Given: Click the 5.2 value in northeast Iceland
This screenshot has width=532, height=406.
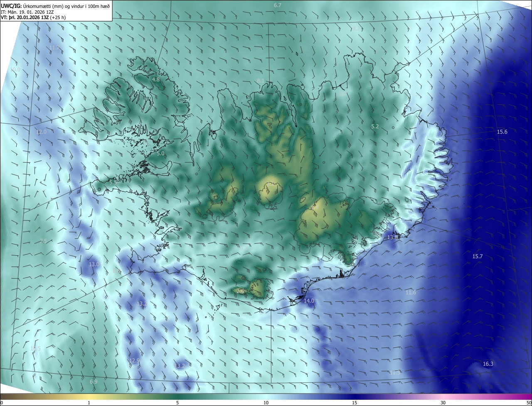Looking at the screenshot, I should click(375, 126).
